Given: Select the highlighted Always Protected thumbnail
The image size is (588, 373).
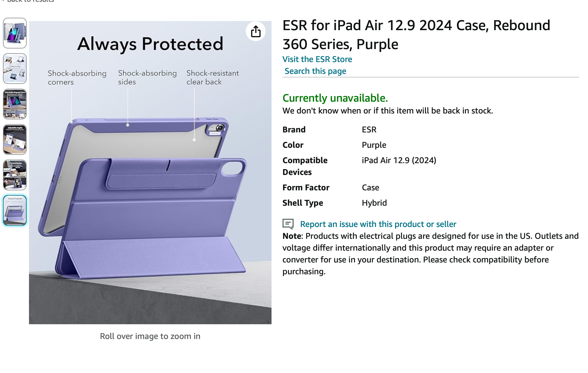Looking at the screenshot, I should [15, 210].
